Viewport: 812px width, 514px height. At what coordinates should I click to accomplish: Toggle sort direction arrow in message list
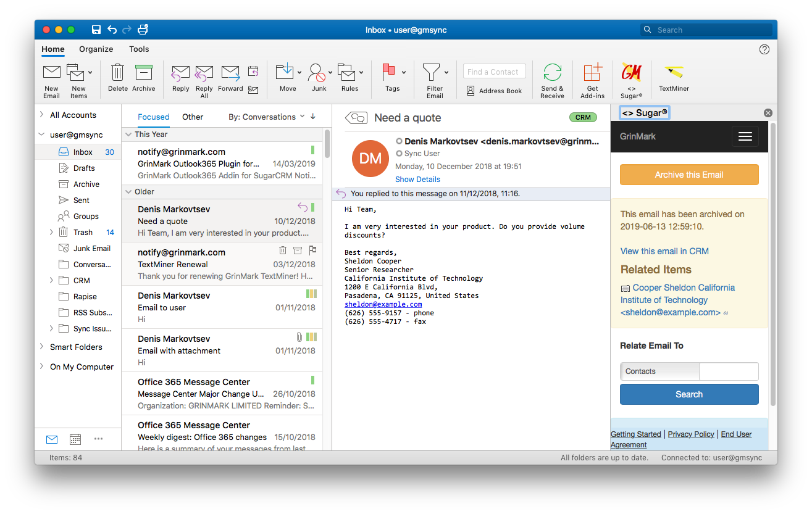[x=313, y=117]
